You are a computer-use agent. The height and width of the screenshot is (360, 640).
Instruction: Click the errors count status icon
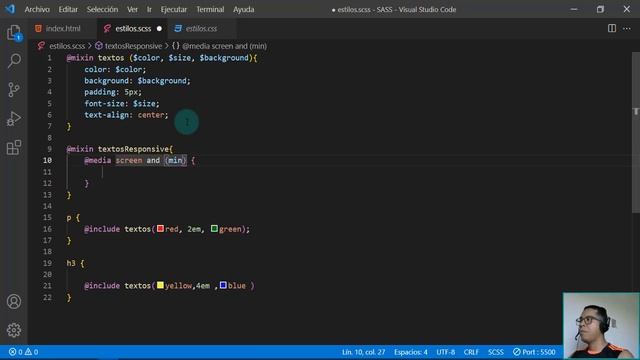click(16, 352)
